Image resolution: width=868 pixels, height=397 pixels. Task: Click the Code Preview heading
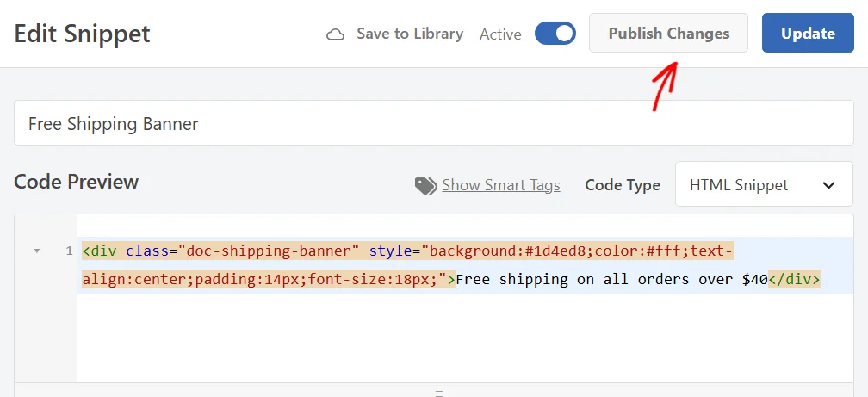(x=76, y=182)
